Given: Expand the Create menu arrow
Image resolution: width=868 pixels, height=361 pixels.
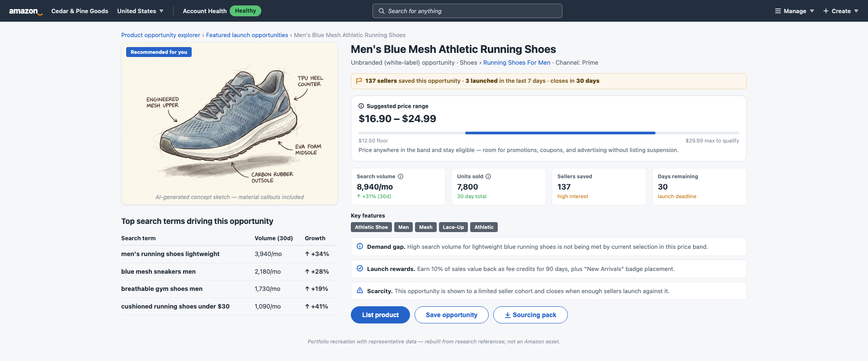Looking at the screenshot, I should point(856,11).
